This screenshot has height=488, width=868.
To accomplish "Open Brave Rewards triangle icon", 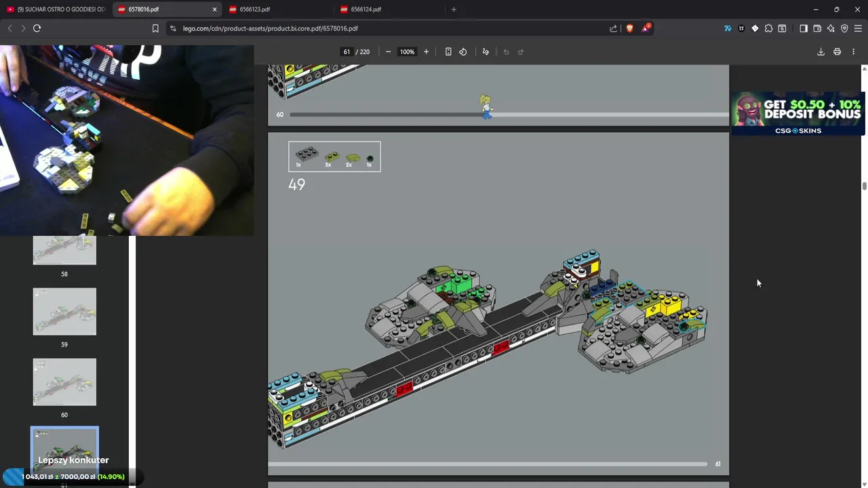I will pos(646,28).
